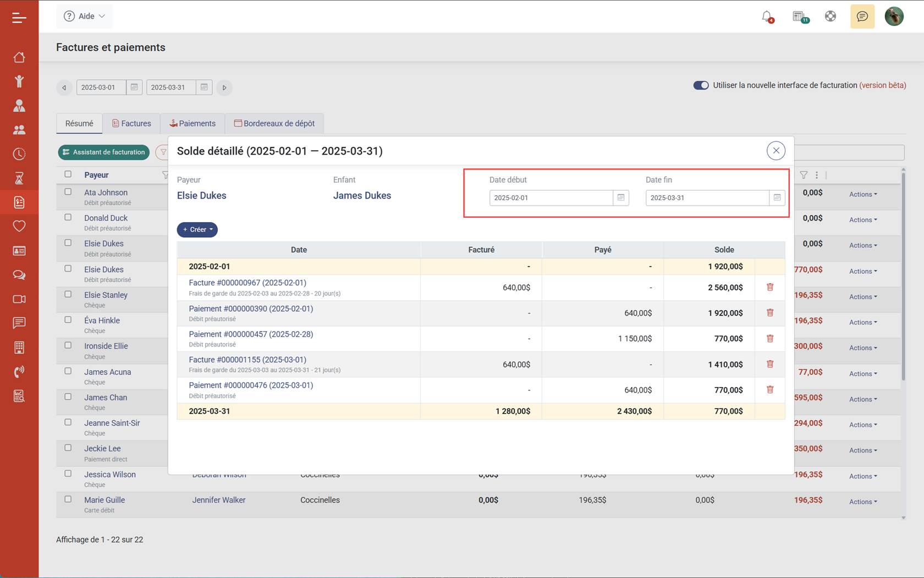Click the hamburger menu icon
924x578 pixels.
click(19, 18)
